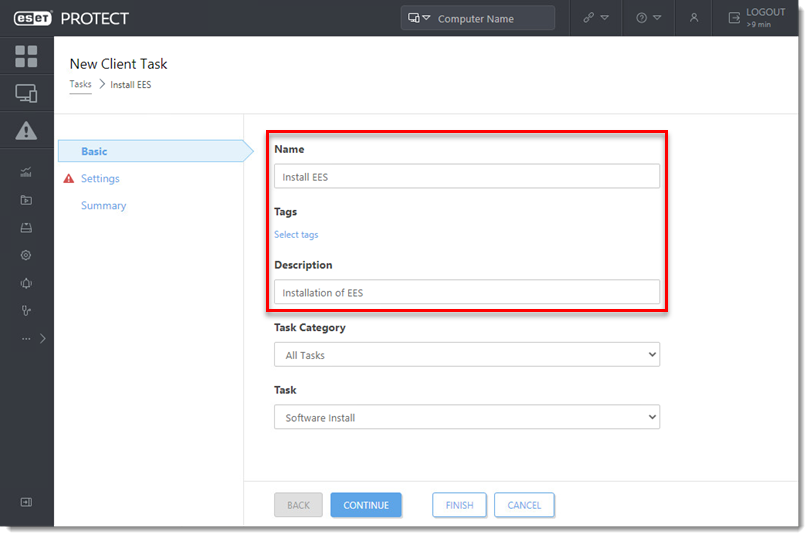810x538 pixels.
Task: Click the Name input field
Action: (x=467, y=177)
